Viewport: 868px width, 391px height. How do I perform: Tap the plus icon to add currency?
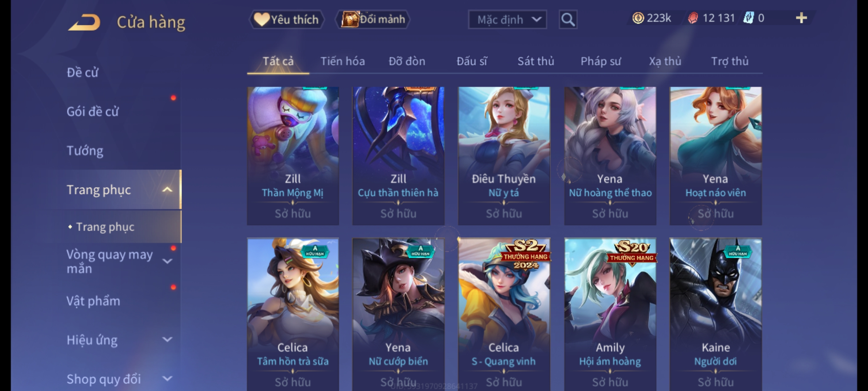[801, 18]
